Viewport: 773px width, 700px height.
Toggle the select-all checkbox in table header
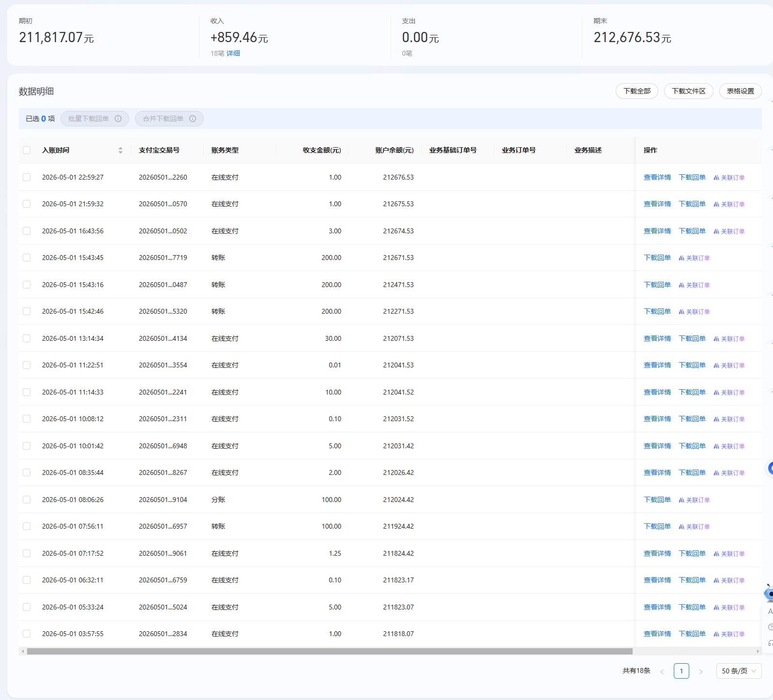27,150
